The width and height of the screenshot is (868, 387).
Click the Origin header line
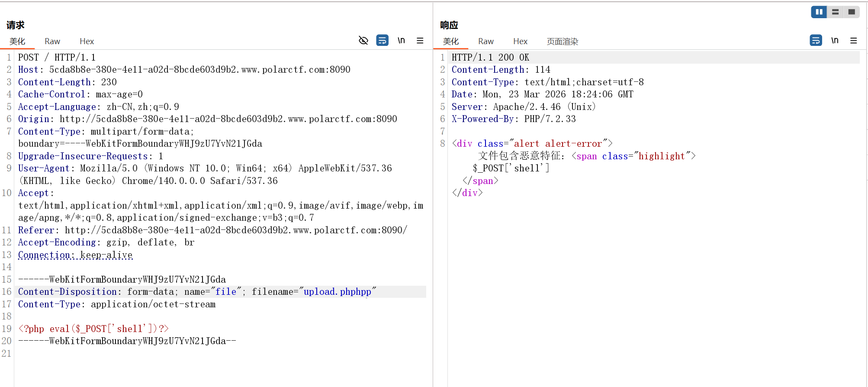[x=208, y=119]
